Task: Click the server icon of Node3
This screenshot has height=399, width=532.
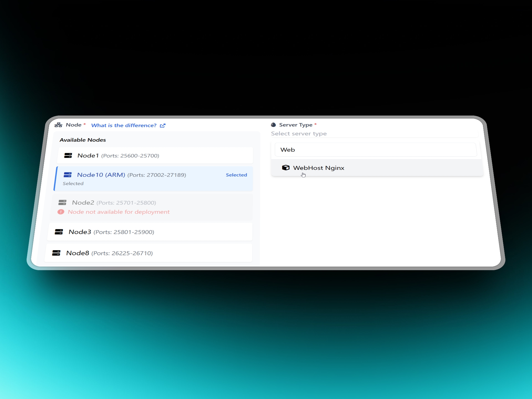Action: 59,232
